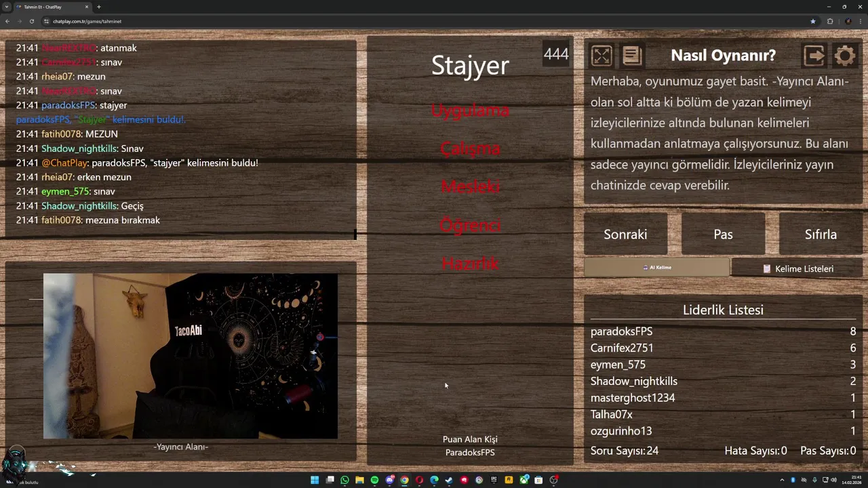Open the clock and date panel

pos(852,480)
